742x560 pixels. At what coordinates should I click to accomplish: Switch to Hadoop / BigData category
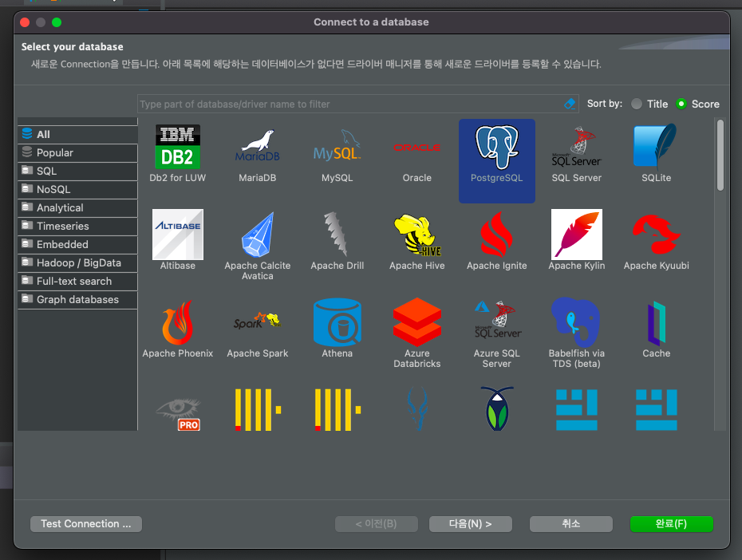pos(77,263)
